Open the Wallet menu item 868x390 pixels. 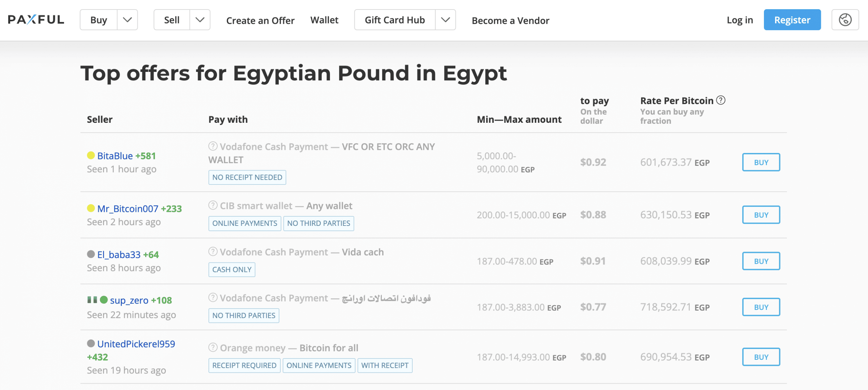[x=324, y=20]
